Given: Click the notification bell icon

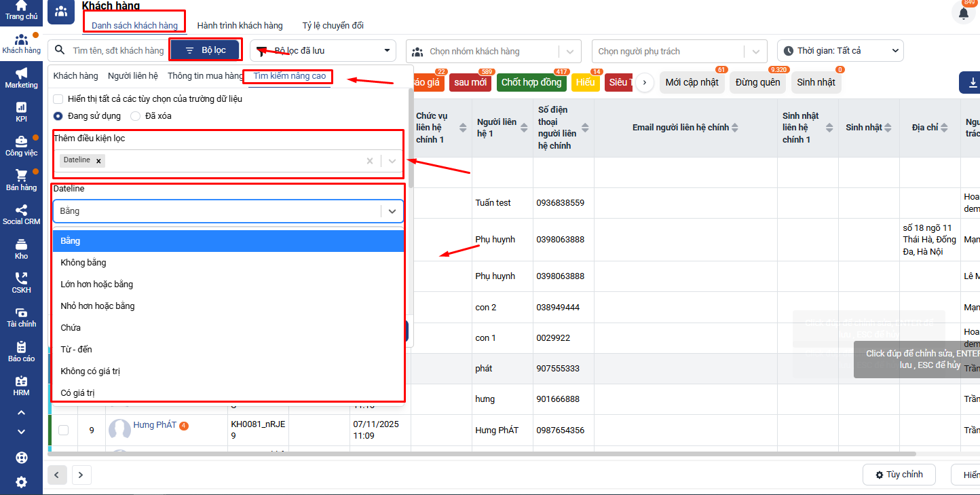Looking at the screenshot, I should (x=963, y=14).
